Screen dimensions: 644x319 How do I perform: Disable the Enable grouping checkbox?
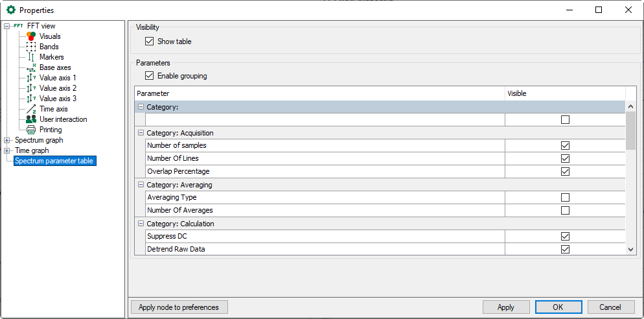[150, 76]
